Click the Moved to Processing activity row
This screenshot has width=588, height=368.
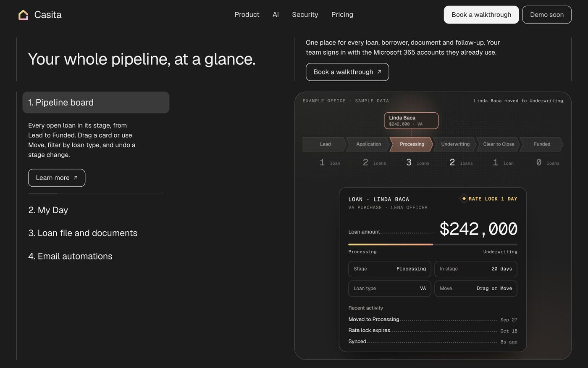click(433, 320)
